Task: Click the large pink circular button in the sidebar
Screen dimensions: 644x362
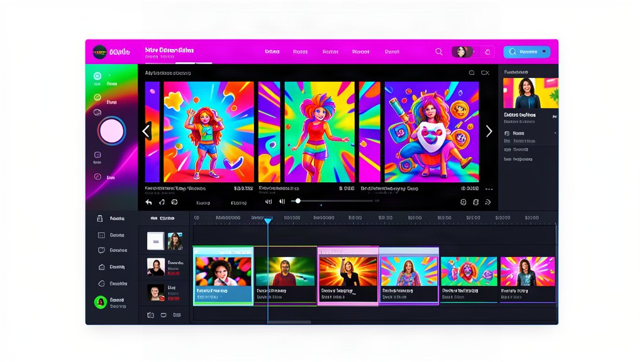Action: pos(111,131)
